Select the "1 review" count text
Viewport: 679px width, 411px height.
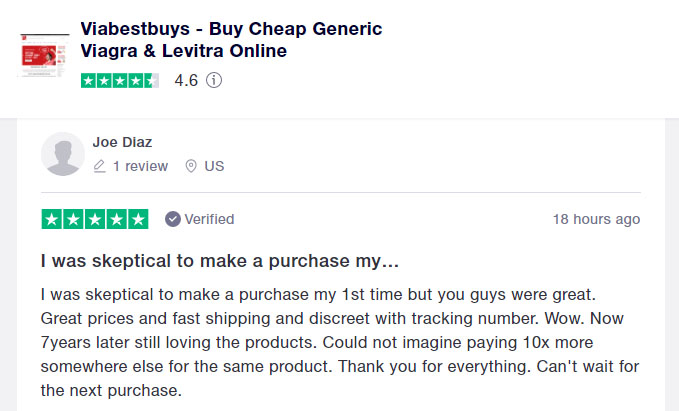click(x=140, y=166)
